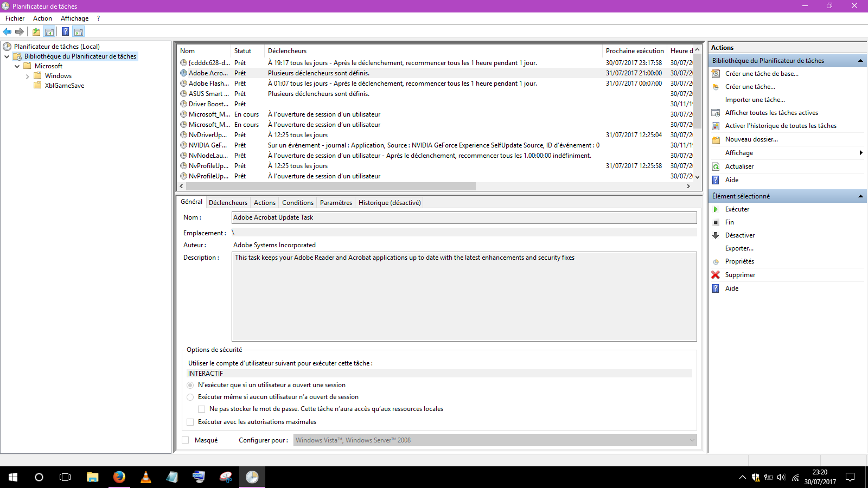868x488 pixels.
Task: Click the Windows Start button
Action: (13, 477)
